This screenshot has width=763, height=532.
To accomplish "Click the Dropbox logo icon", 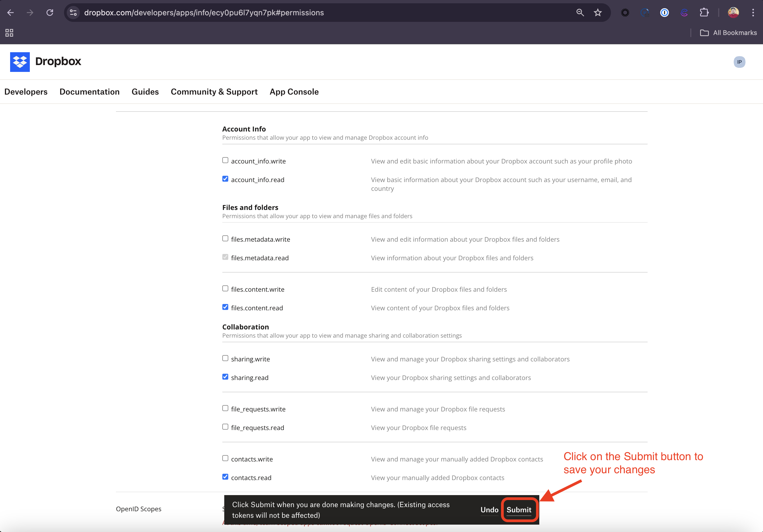I will tap(20, 62).
